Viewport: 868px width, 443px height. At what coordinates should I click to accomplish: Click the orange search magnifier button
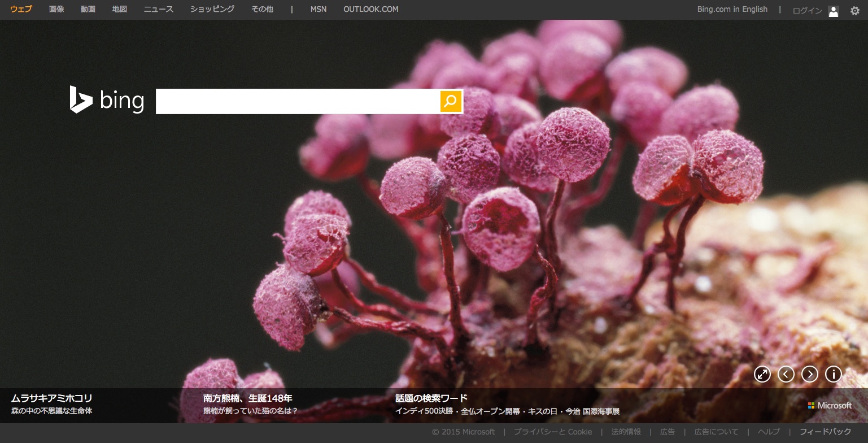(x=451, y=101)
